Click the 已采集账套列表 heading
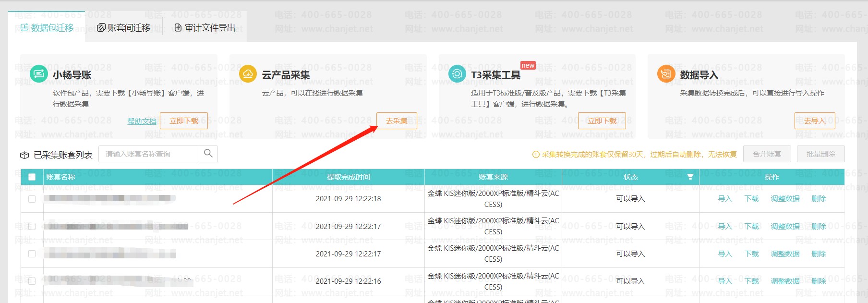This screenshot has height=303, width=868. click(63, 155)
